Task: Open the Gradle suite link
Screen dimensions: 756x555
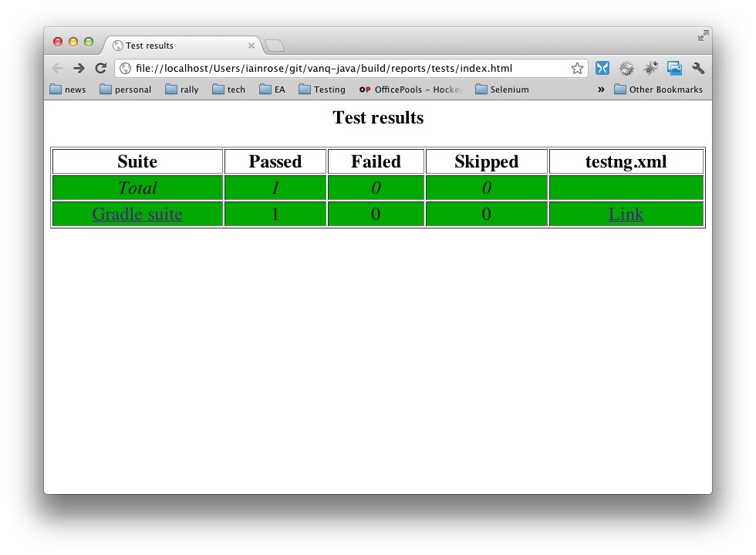Action: pos(137,214)
